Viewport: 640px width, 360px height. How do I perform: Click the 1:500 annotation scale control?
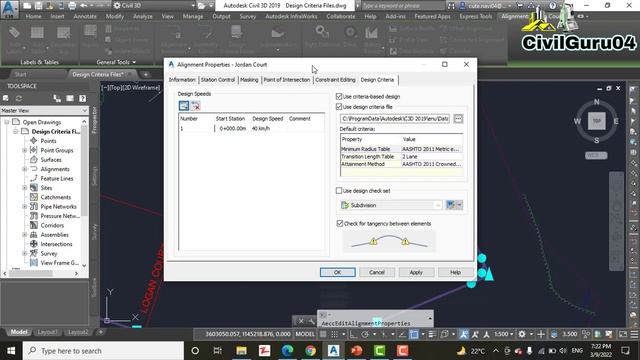point(504,334)
